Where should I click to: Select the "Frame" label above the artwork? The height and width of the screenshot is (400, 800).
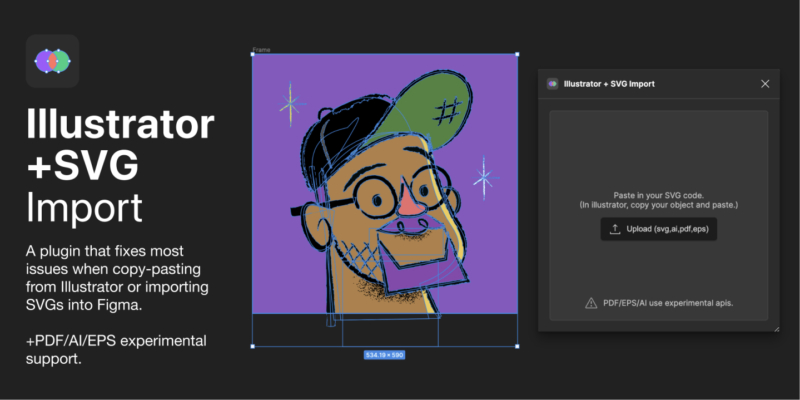point(261,49)
